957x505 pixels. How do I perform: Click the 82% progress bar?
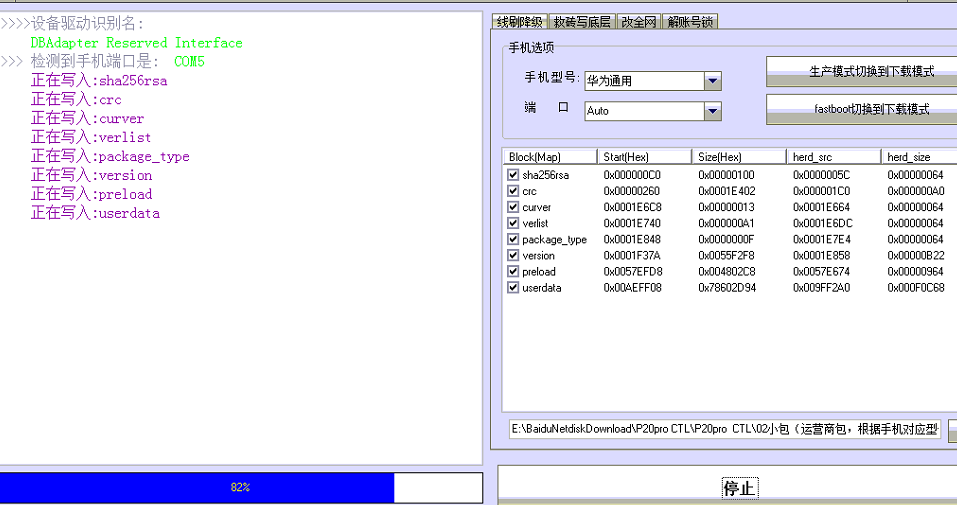point(241,487)
